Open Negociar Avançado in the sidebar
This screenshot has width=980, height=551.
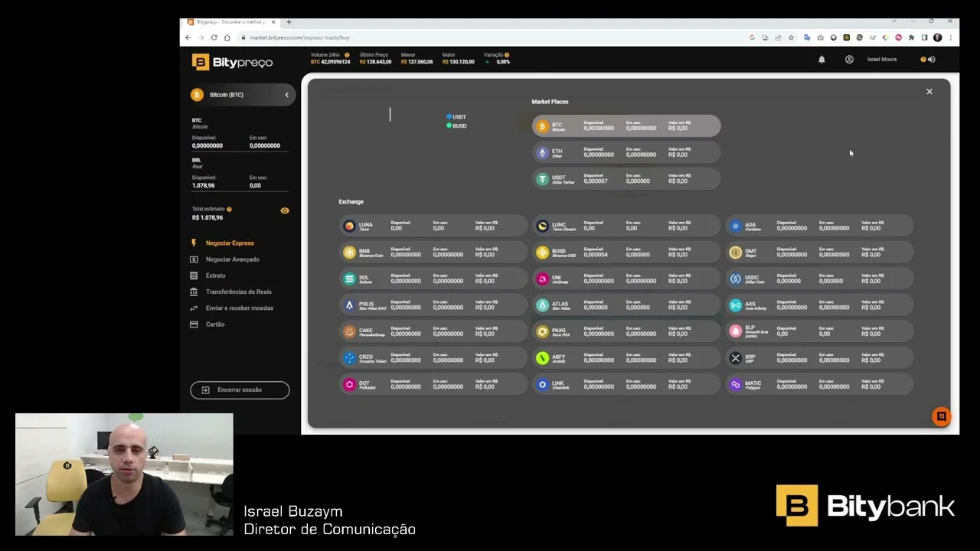click(232, 259)
